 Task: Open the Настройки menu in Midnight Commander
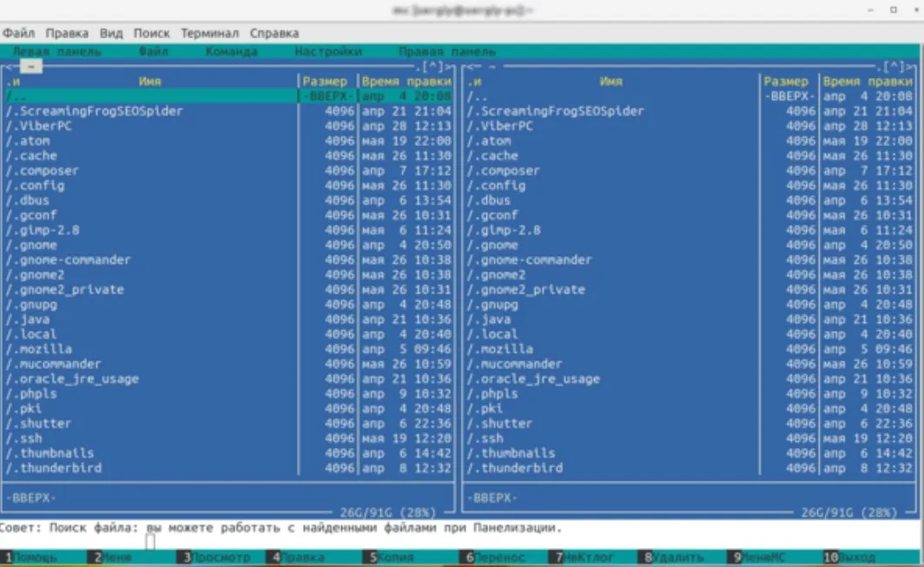(x=327, y=51)
